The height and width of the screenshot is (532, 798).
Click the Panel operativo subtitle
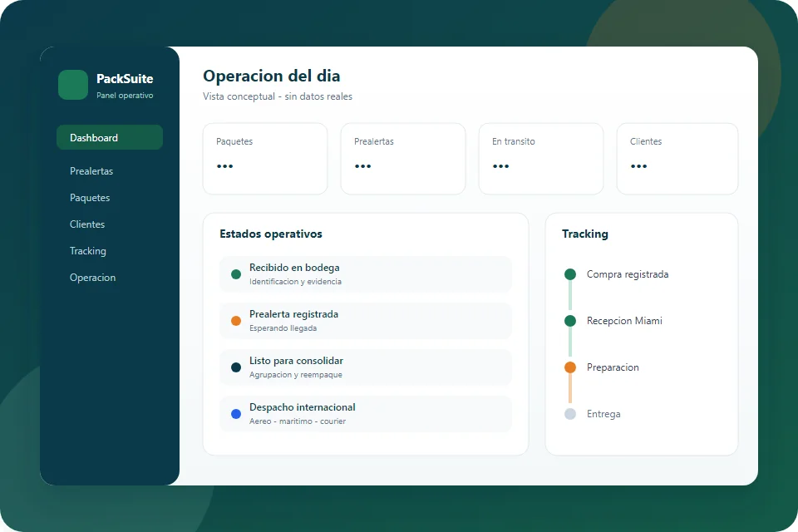pos(125,96)
